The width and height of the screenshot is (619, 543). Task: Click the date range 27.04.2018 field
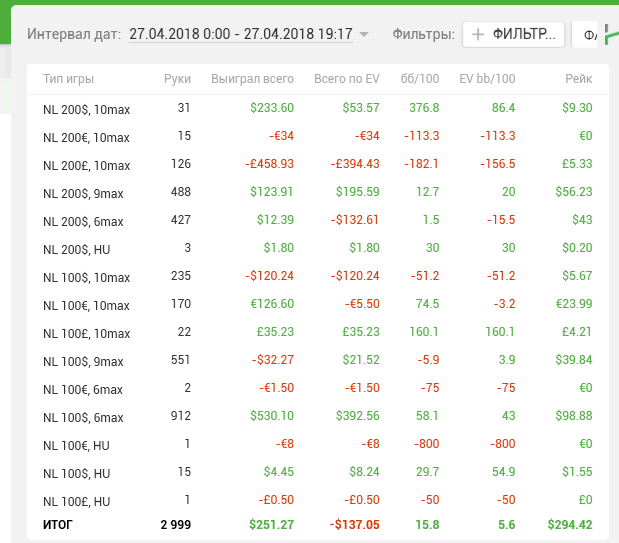[240, 34]
